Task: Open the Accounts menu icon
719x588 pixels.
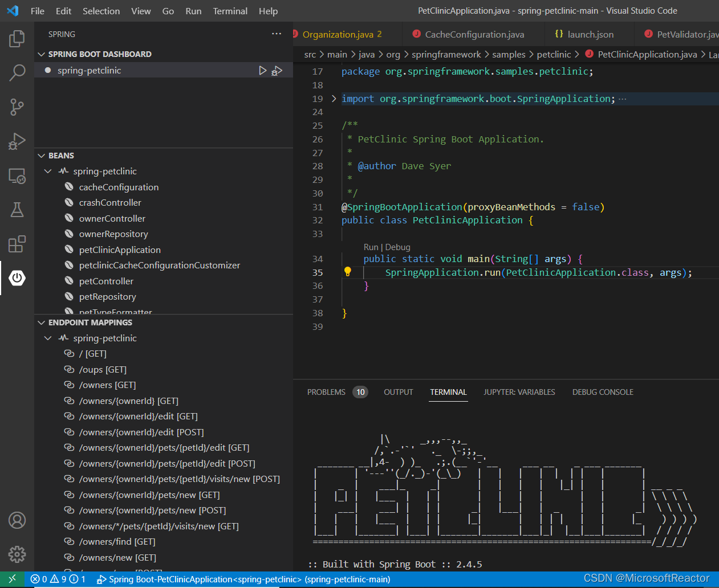Action: pyautogui.click(x=17, y=520)
